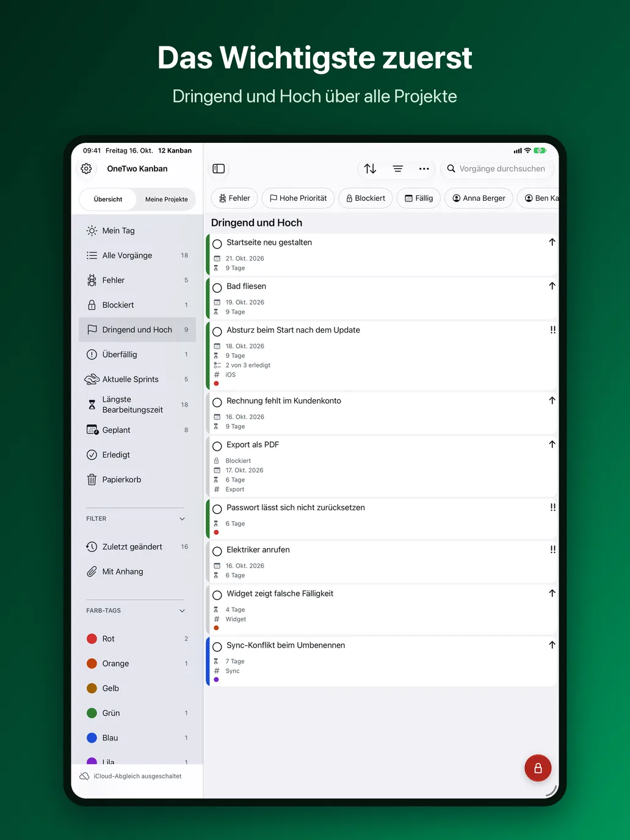Click padlock icon beside sidebar Blockiert

coord(92,305)
